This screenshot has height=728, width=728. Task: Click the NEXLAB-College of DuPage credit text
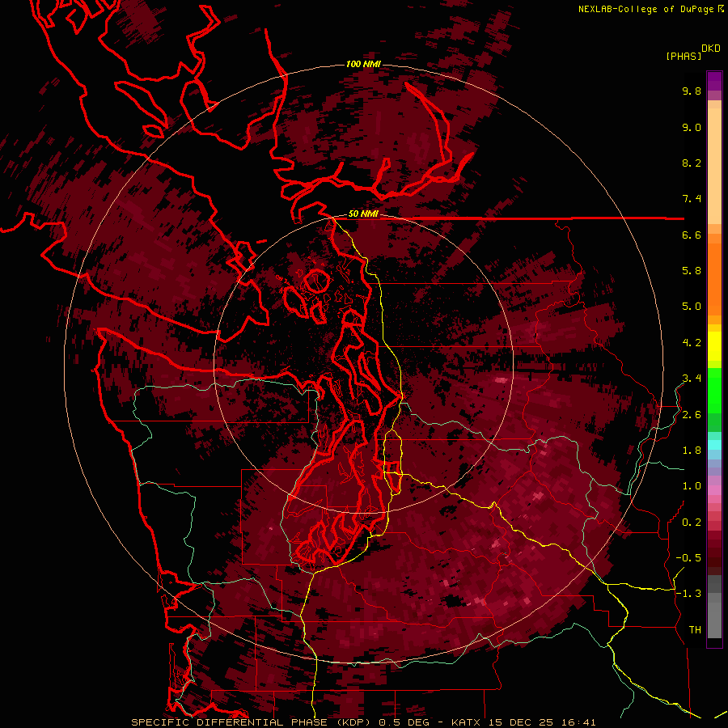click(x=645, y=9)
